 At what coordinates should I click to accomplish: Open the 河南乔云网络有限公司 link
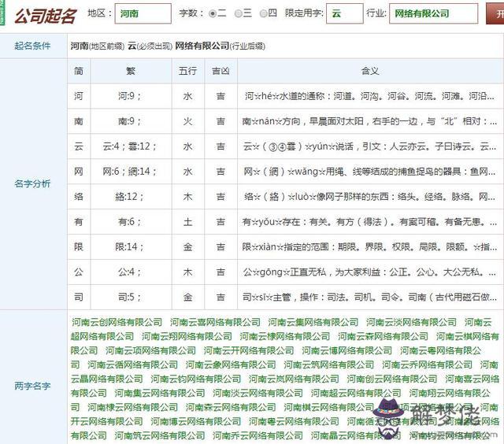click(258, 435)
